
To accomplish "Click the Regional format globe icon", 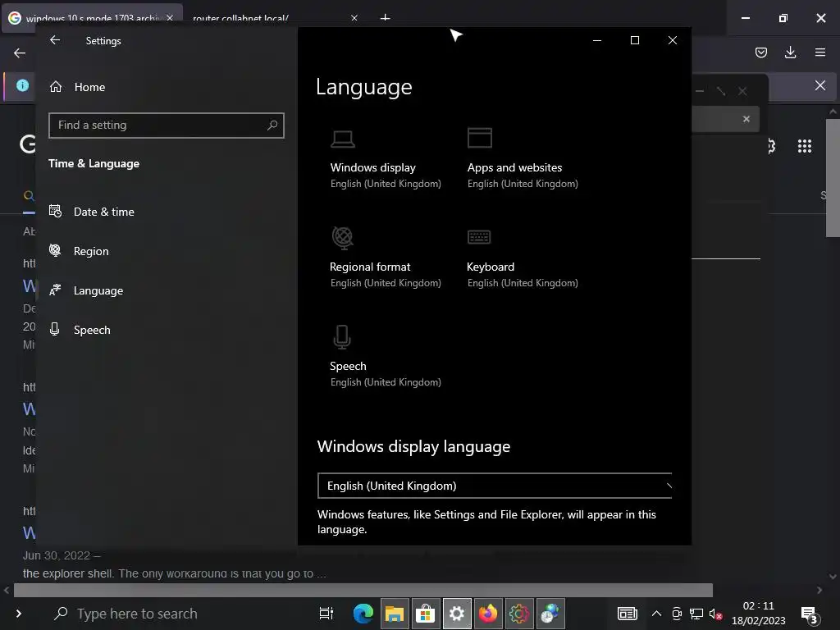I will click(x=342, y=238).
